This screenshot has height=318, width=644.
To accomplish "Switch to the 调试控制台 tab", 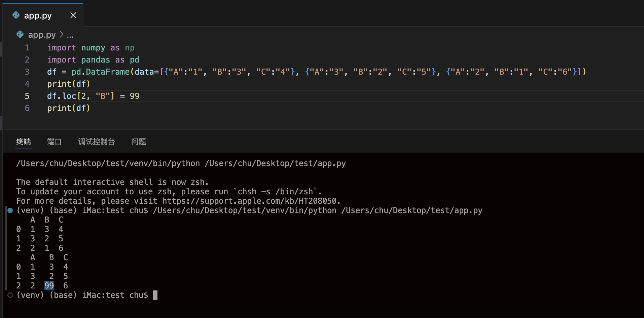I will (x=97, y=142).
